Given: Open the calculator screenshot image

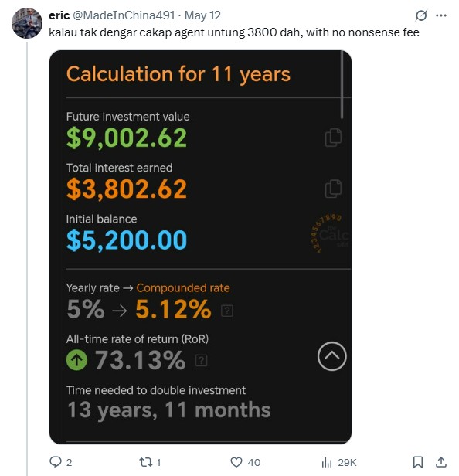Looking at the screenshot, I should (200, 246).
